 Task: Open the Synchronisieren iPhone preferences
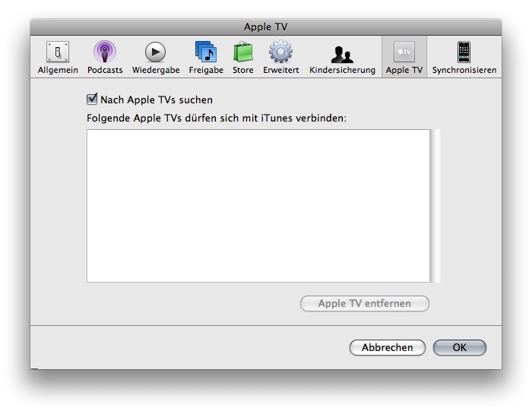pos(464,57)
